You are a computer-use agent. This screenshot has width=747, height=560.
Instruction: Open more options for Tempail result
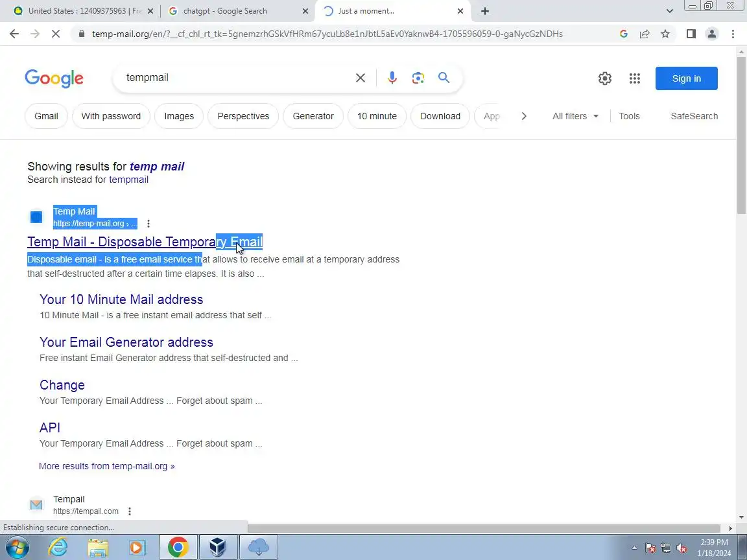pyautogui.click(x=130, y=511)
